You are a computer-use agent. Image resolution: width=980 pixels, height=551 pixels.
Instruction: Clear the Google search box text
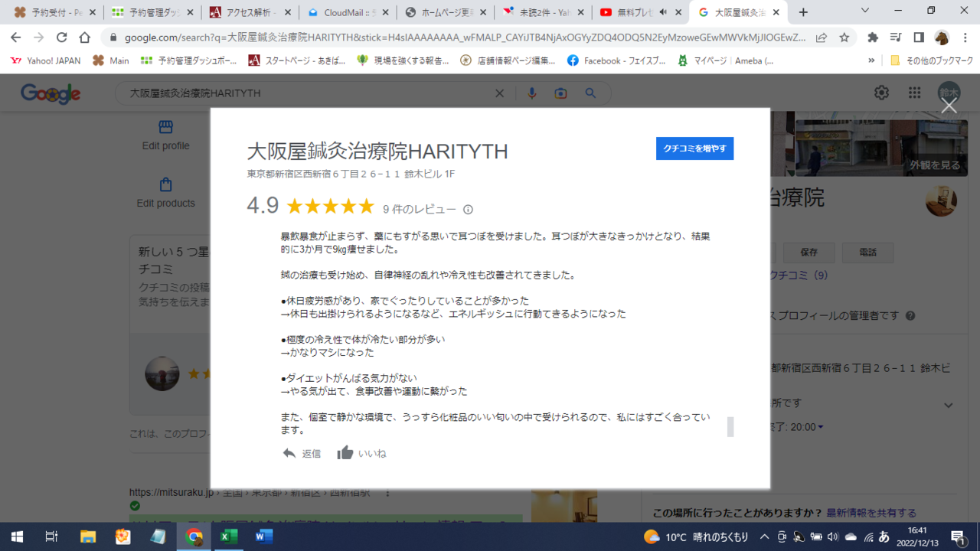(499, 93)
